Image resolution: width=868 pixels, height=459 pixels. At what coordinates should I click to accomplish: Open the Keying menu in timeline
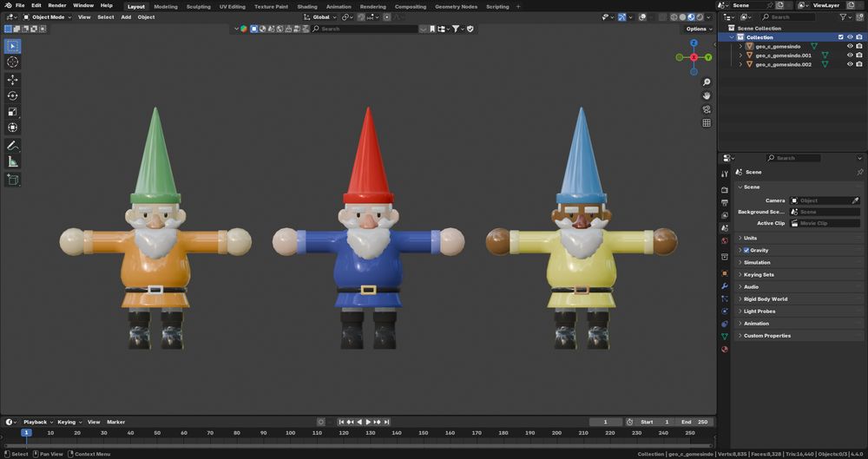click(68, 422)
